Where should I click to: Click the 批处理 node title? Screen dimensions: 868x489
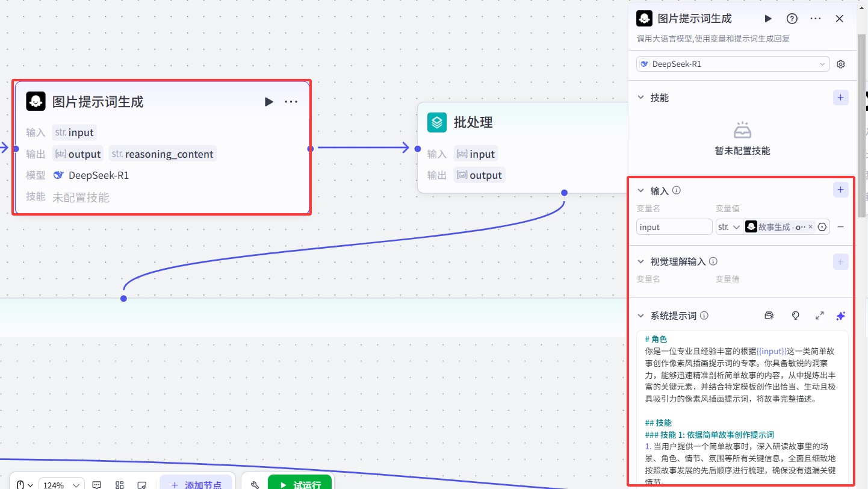(x=473, y=122)
